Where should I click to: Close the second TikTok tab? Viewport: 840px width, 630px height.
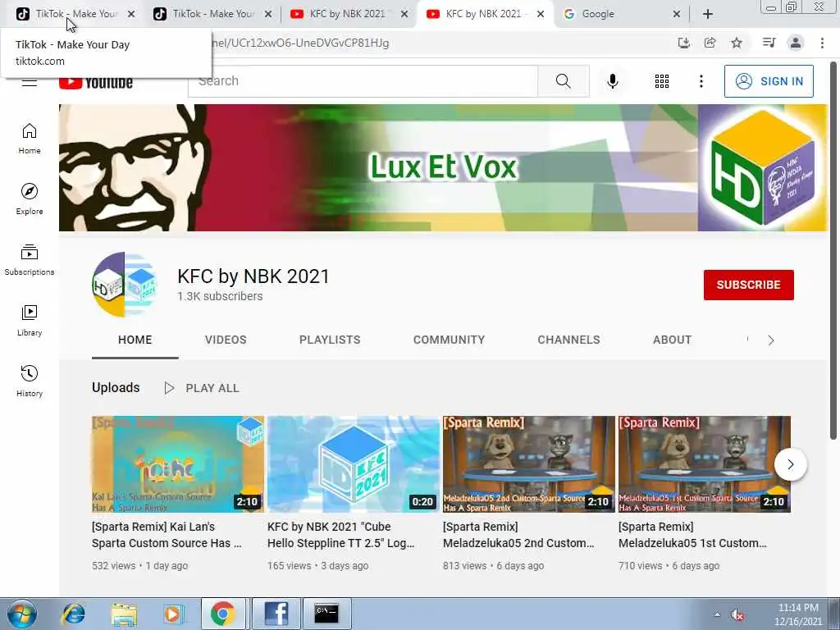click(268, 14)
